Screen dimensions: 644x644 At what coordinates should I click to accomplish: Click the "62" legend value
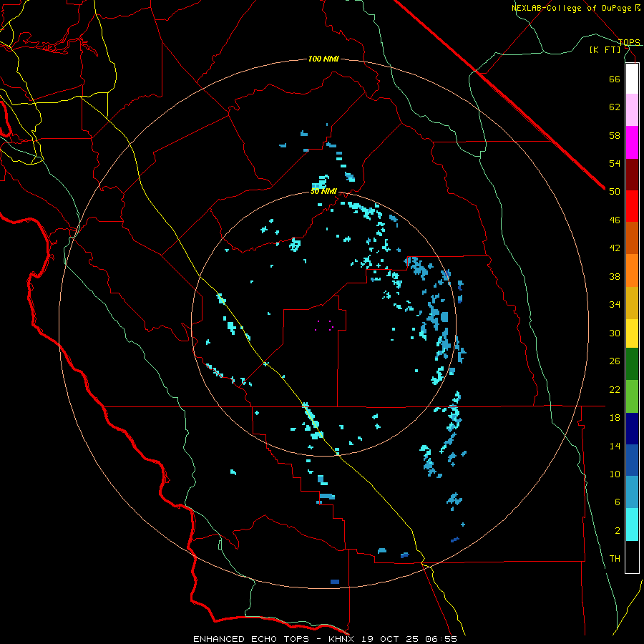pyautogui.click(x=615, y=107)
